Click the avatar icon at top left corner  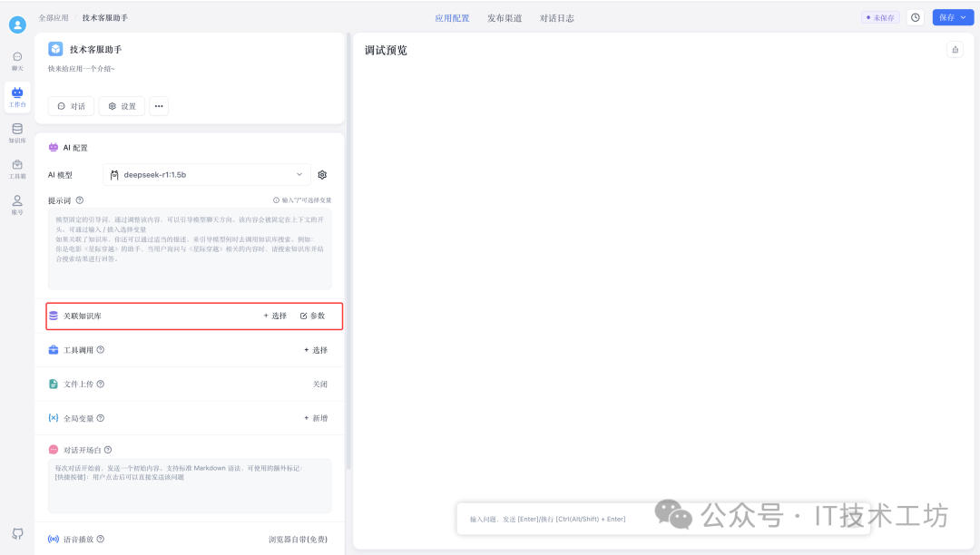tap(17, 24)
